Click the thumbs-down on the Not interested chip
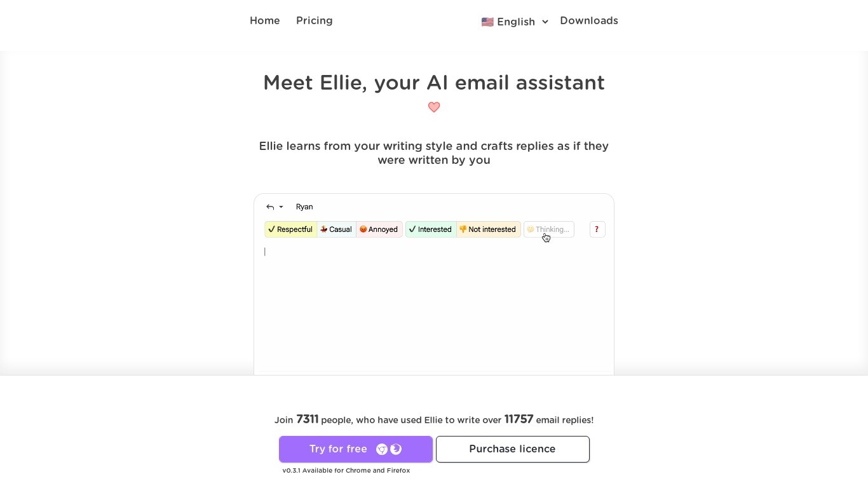 point(465,229)
